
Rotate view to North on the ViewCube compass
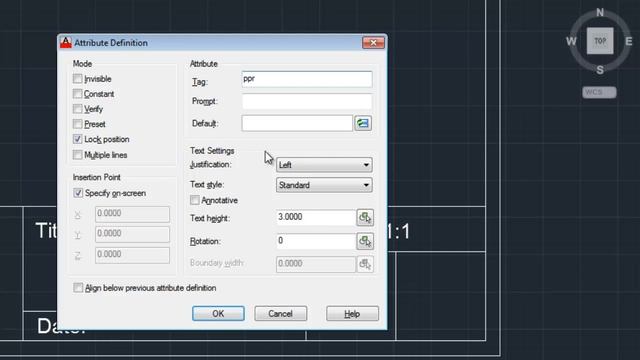coord(600,13)
